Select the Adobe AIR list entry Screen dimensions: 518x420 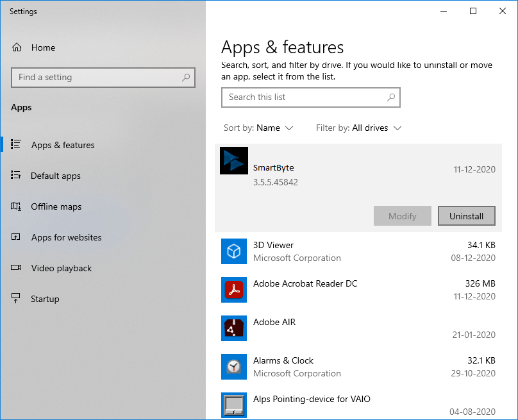pos(274,323)
